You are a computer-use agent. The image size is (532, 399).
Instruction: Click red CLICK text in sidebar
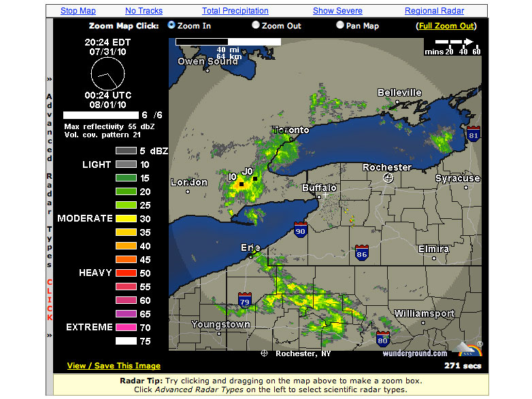tap(50, 300)
